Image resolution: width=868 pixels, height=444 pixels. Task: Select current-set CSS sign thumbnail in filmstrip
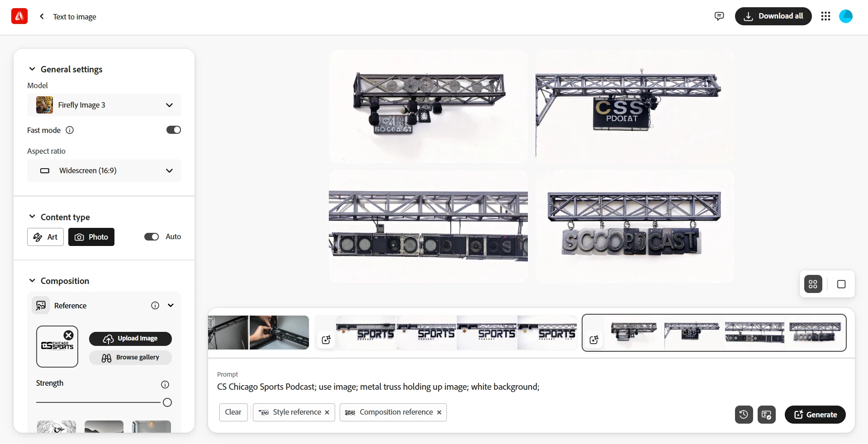693,333
